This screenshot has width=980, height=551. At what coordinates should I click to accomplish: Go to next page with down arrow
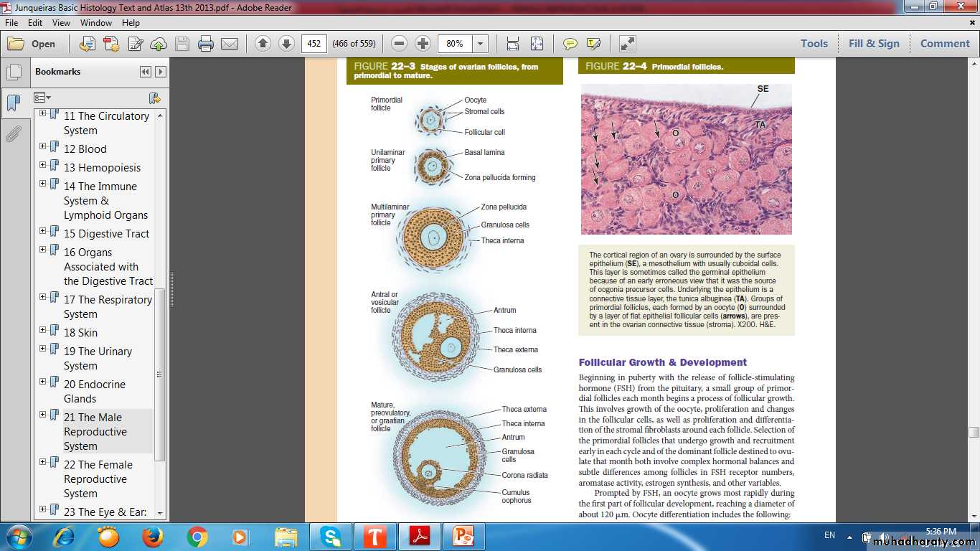[x=286, y=44]
